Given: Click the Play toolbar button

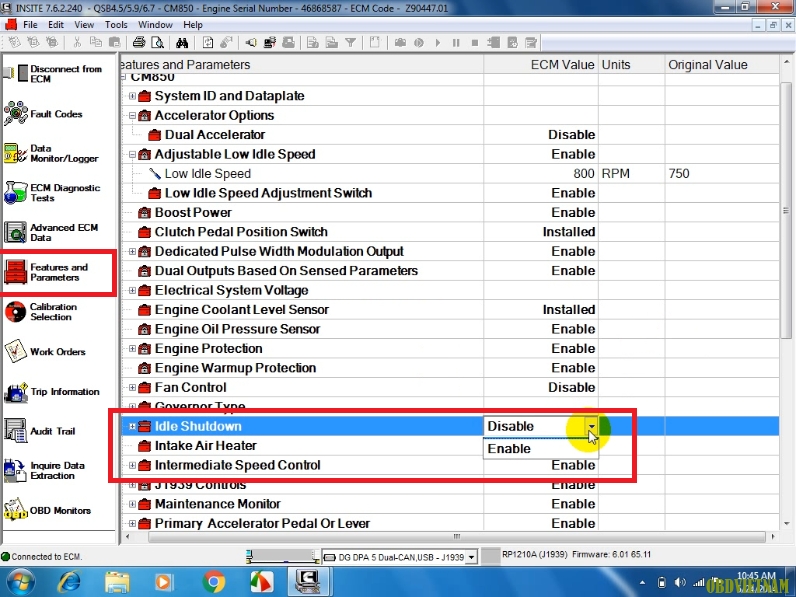Looking at the screenshot, I should click(x=438, y=43).
